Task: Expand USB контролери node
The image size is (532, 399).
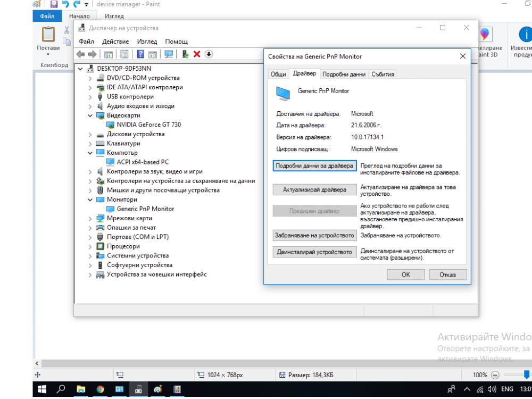Action: click(x=90, y=97)
